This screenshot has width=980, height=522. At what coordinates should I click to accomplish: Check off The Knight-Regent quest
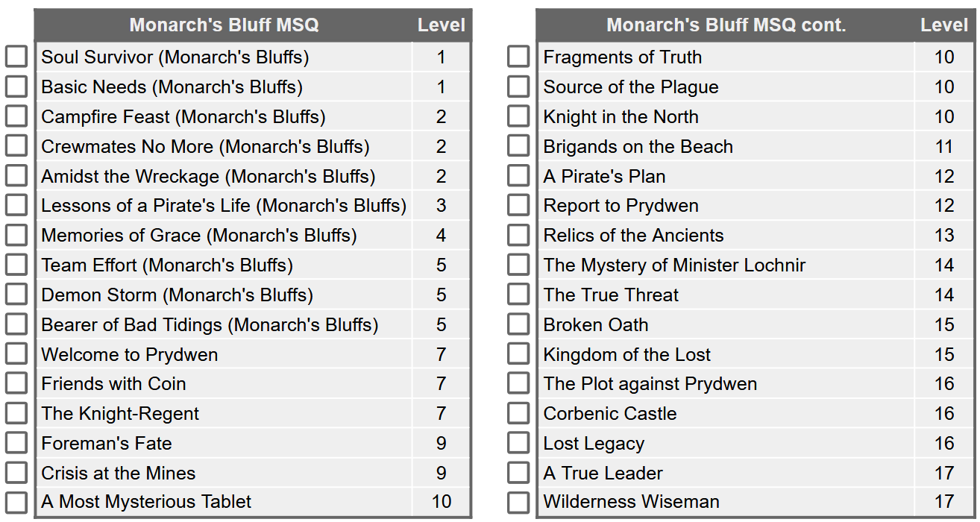tap(16, 413)
